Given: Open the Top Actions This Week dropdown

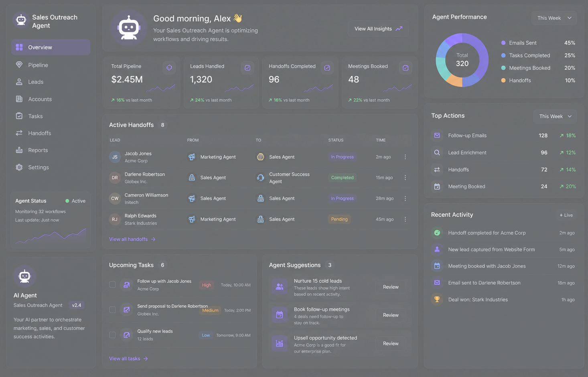Looking at the screenshot, I should pos(555,116).
